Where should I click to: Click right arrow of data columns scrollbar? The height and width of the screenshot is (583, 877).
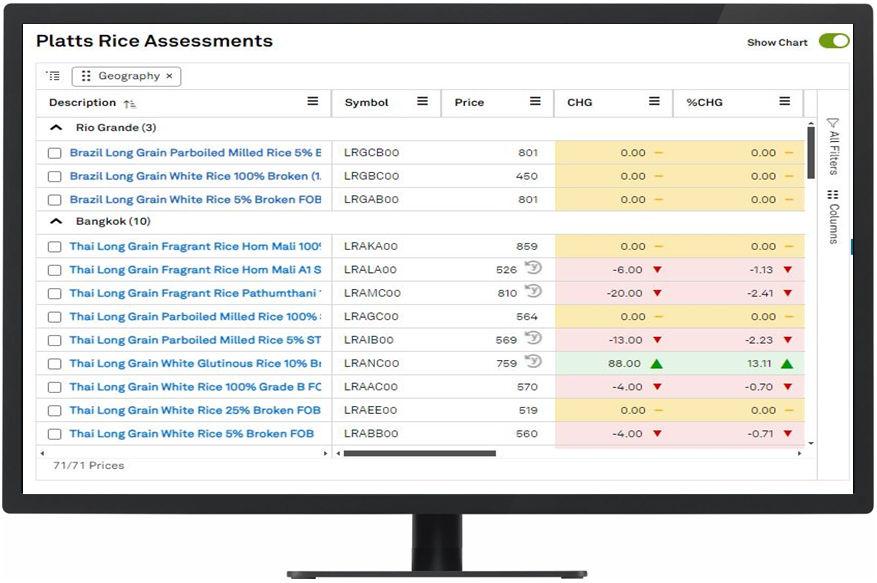(x=799, y=453)
